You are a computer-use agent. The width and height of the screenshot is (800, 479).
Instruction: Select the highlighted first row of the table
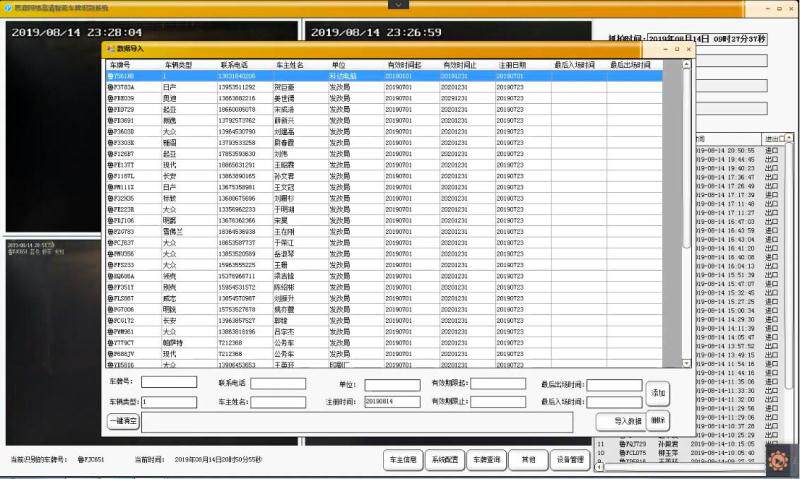(384, 76)
